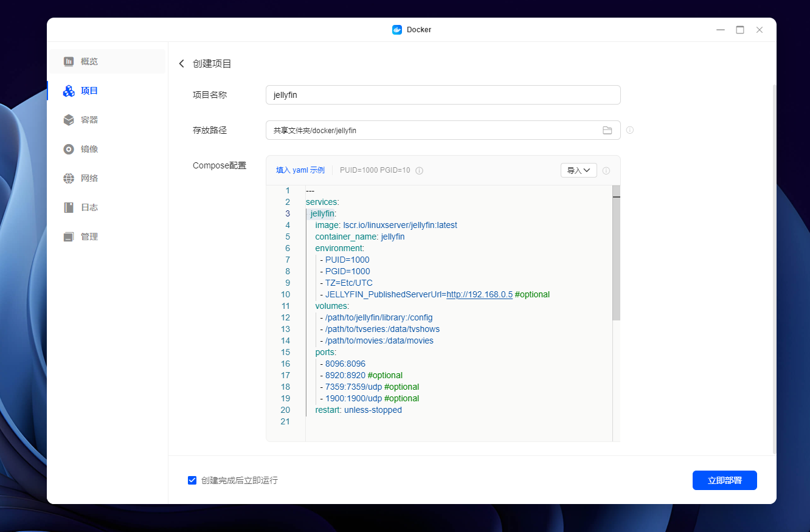Click the highlighted 'jellyfin:' service line
810x532 pixels.
coord(323,213)
